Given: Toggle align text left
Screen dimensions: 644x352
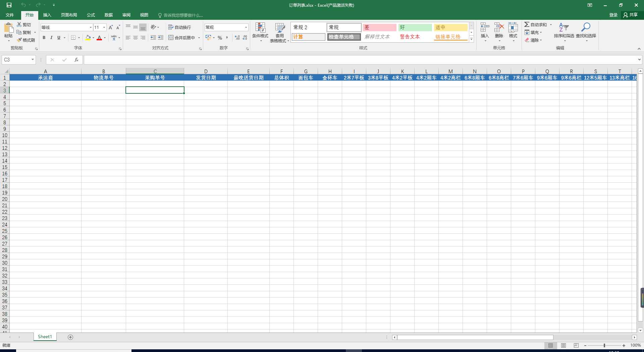Looking at the screenshot, I should point(128,38).
